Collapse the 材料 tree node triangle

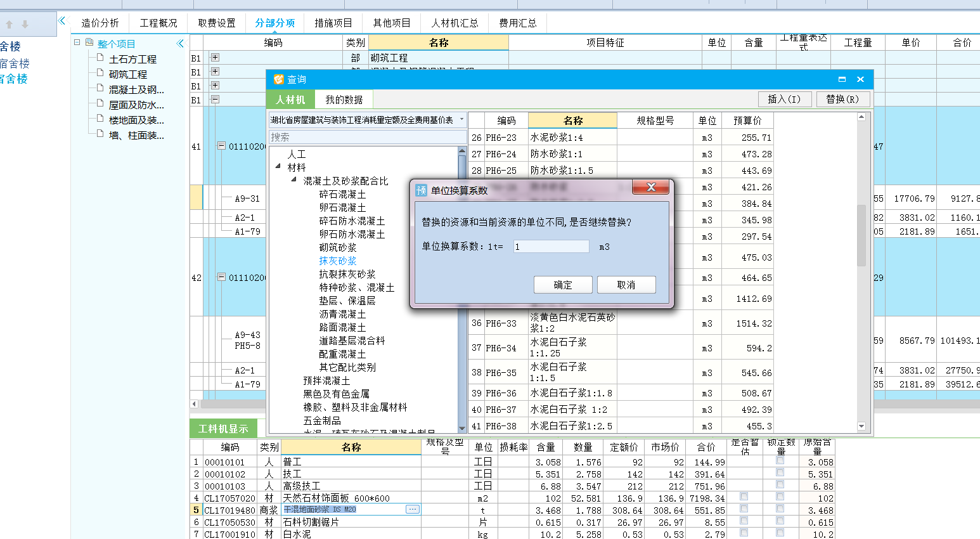[x=278, y=167]
